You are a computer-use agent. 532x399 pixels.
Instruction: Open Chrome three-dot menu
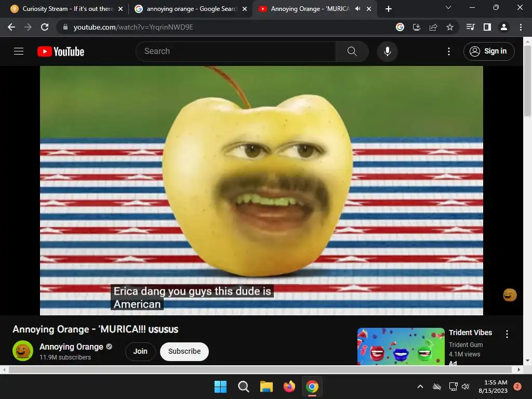(521, 27)
